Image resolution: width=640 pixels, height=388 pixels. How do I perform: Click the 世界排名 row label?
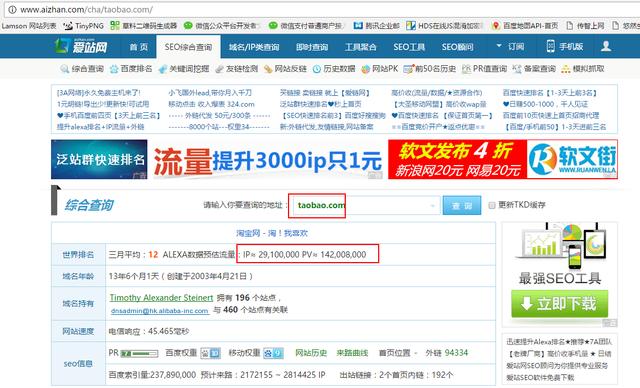coord(78,255)
